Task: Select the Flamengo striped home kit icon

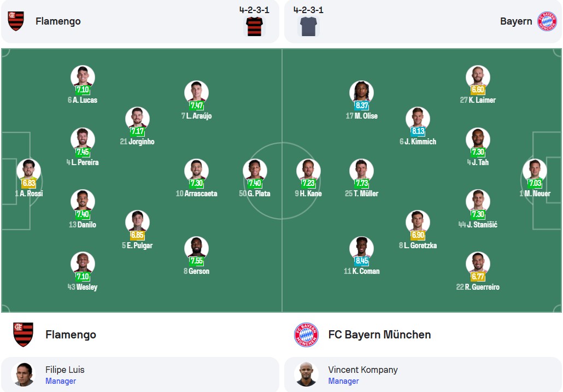Action: (x=254, y=26)
